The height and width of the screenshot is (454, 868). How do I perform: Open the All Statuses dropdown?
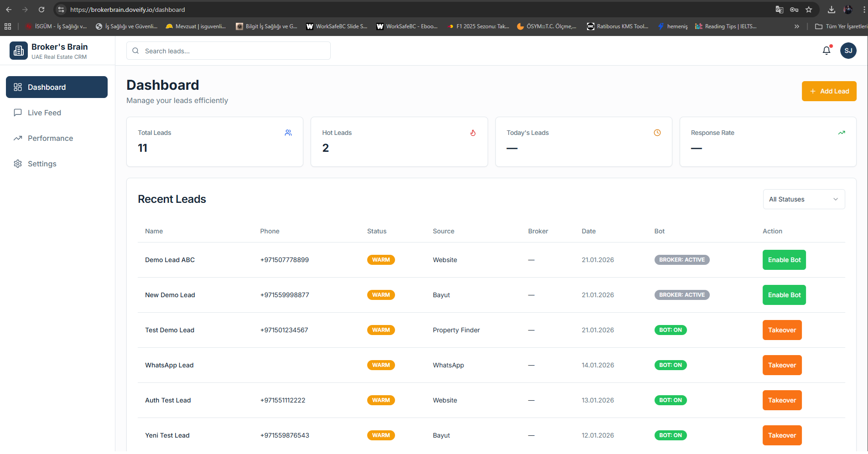[803, 199]
